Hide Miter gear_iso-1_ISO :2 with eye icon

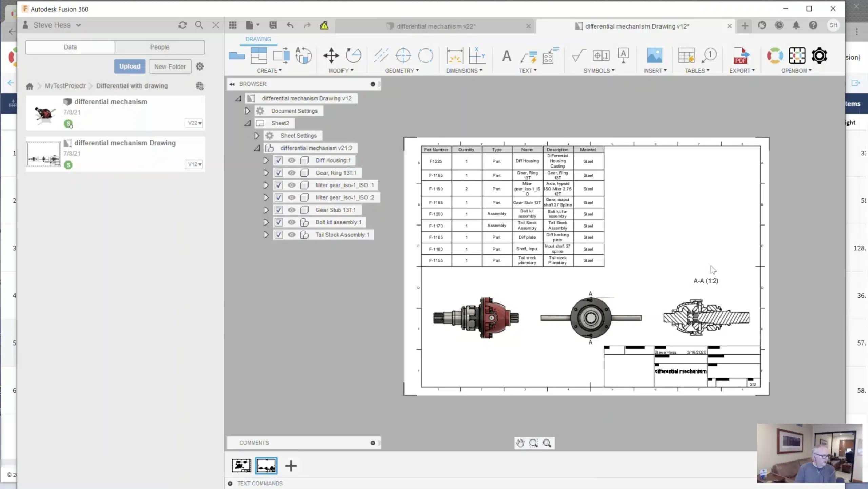(x=291, y=198)
